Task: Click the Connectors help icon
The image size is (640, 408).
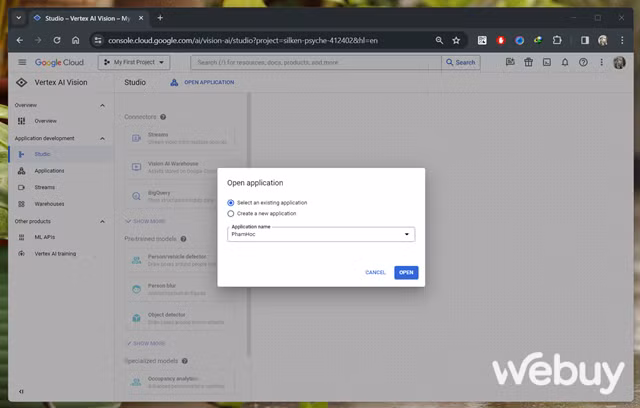Action: (x=163, y=117)
